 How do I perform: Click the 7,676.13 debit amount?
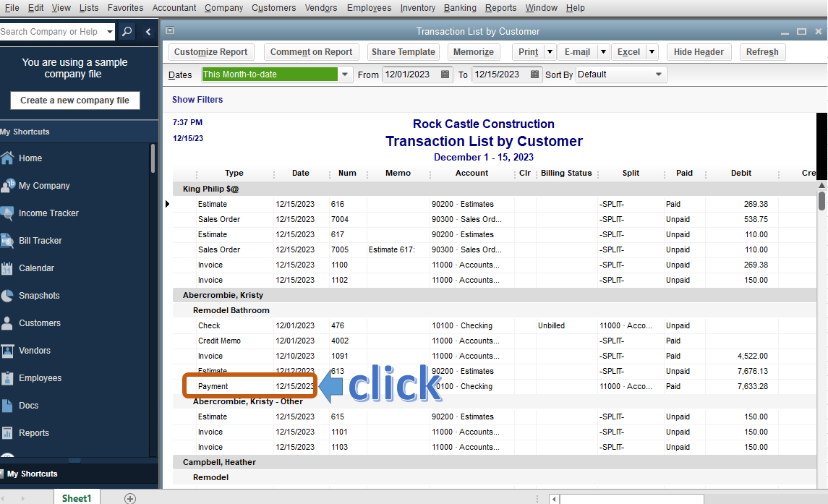click(753, 371)
